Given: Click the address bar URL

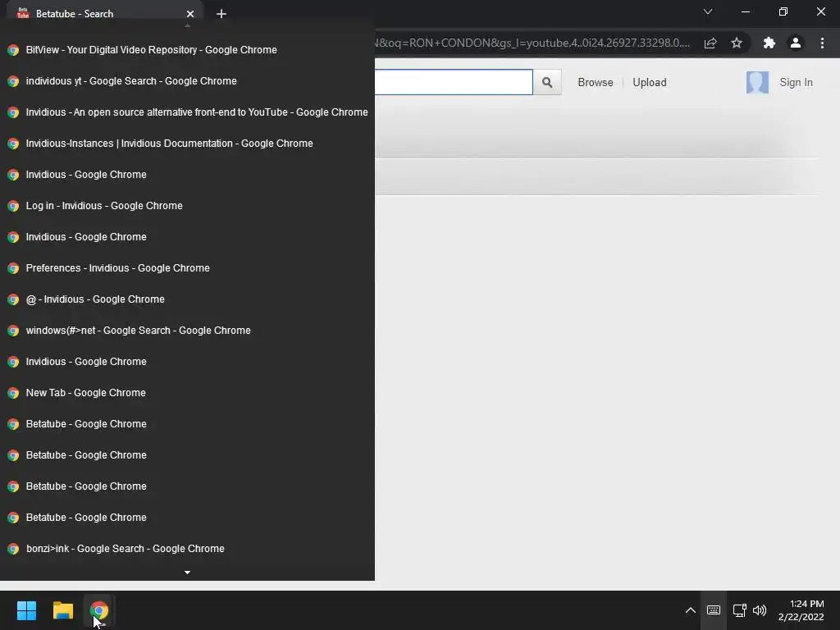Looking at the screenshot, I should tap(532, 43).
